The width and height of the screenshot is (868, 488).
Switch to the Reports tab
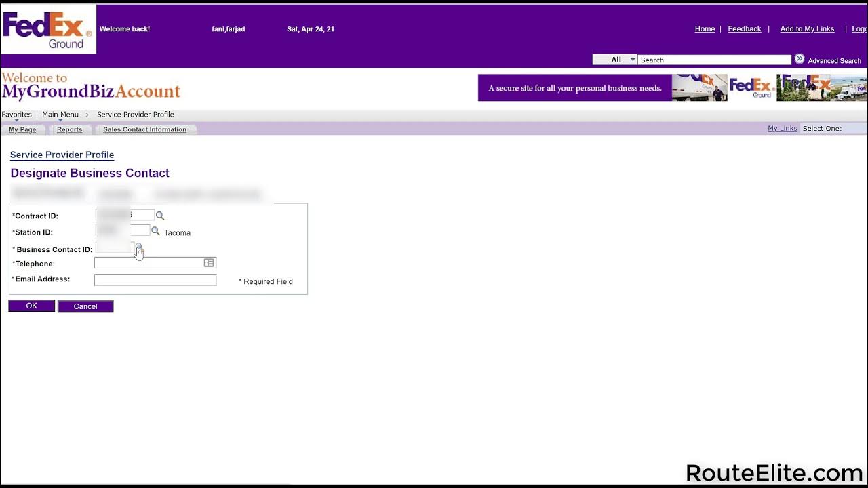point(69,129)
